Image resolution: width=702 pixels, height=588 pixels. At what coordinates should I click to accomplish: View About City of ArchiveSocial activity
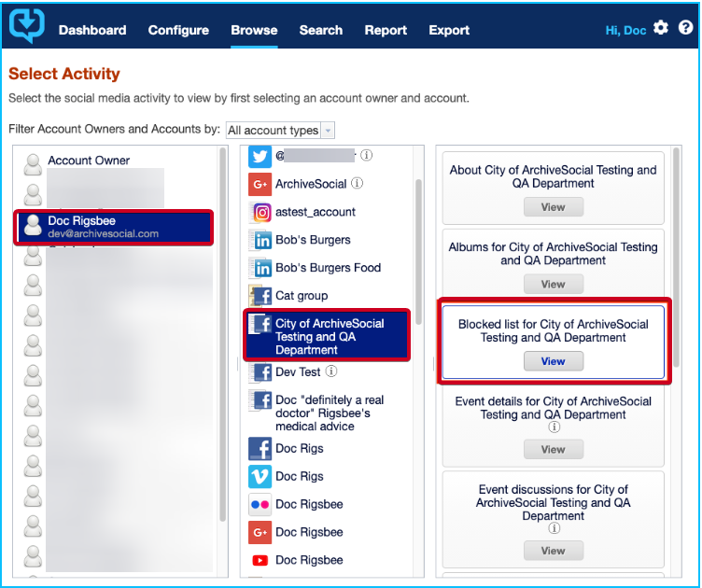554,207
